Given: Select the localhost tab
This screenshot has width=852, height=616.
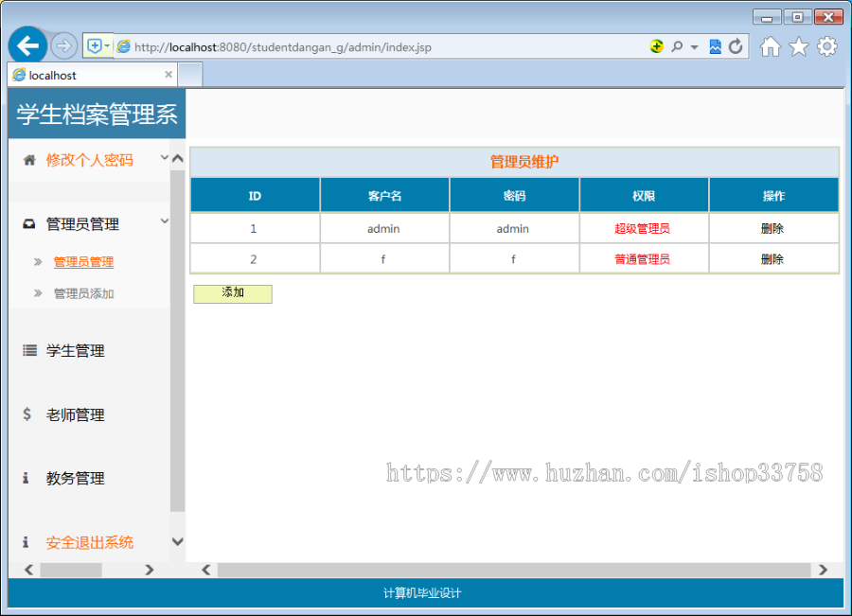Looking at the screenshot, I should coord(93,75).
